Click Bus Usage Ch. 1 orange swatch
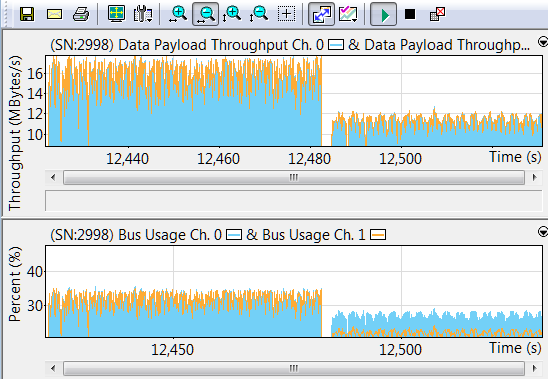Viewport: 548px width, 379px height. pyautogui.click(x=378, y=235)
